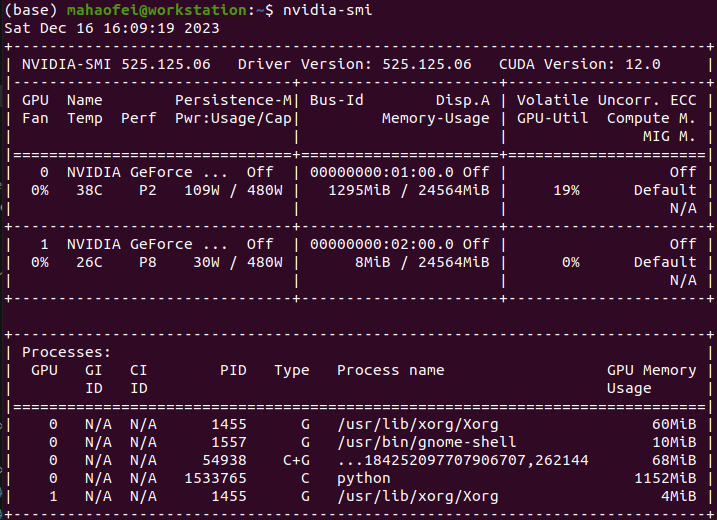Click the 'PID' column header

(233, 370)
